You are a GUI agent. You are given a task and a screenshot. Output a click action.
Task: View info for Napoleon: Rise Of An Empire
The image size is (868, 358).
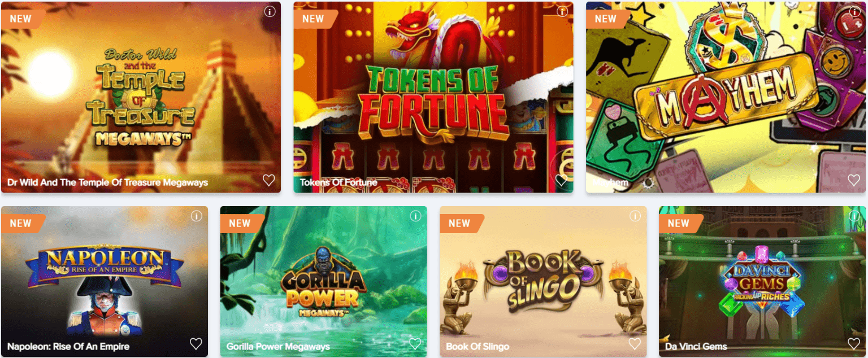coord(196,216)
